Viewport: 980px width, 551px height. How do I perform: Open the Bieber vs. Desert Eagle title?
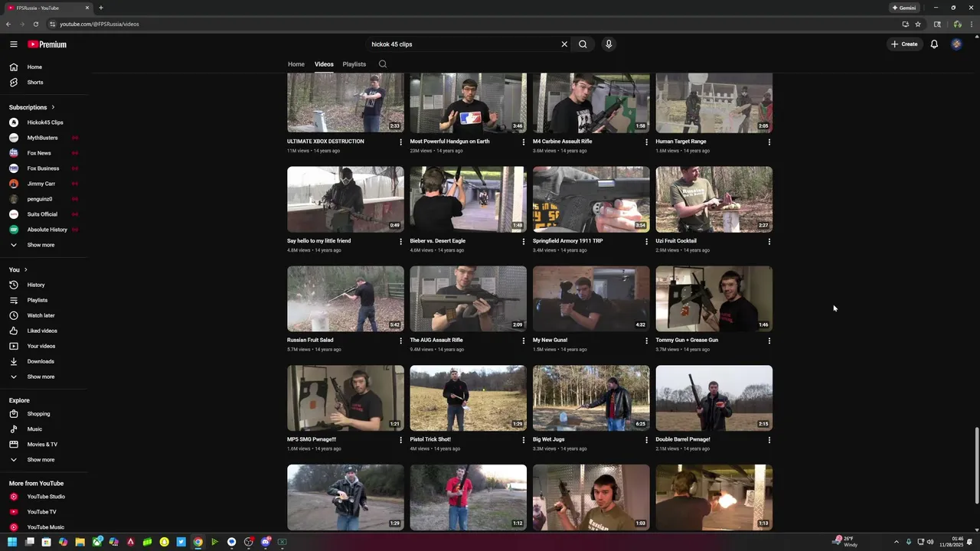click(x=438, y=241)
